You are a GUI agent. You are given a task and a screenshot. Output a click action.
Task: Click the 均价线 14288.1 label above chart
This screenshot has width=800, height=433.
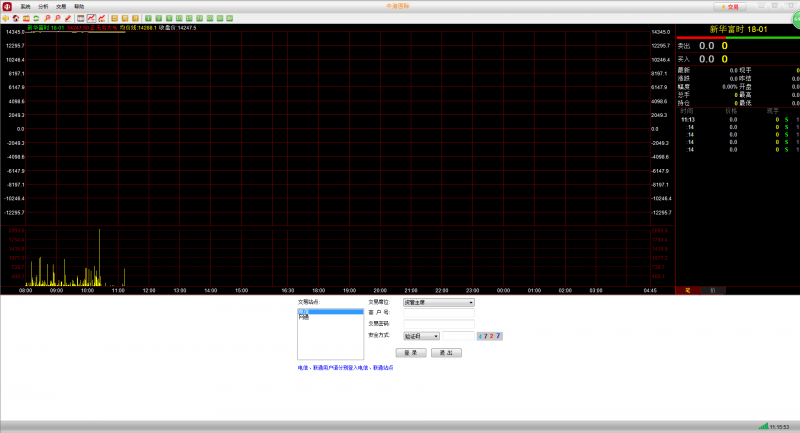(138, 28)
